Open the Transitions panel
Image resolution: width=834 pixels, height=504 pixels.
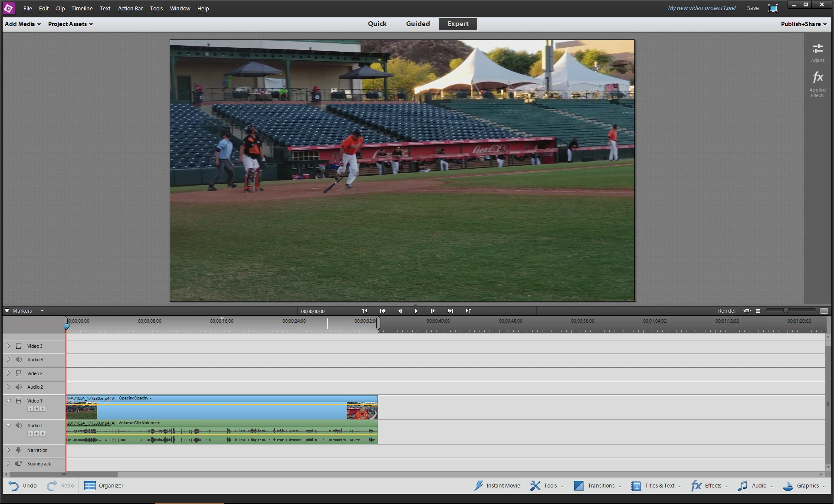pyautogui.click(x=597, y=486)
